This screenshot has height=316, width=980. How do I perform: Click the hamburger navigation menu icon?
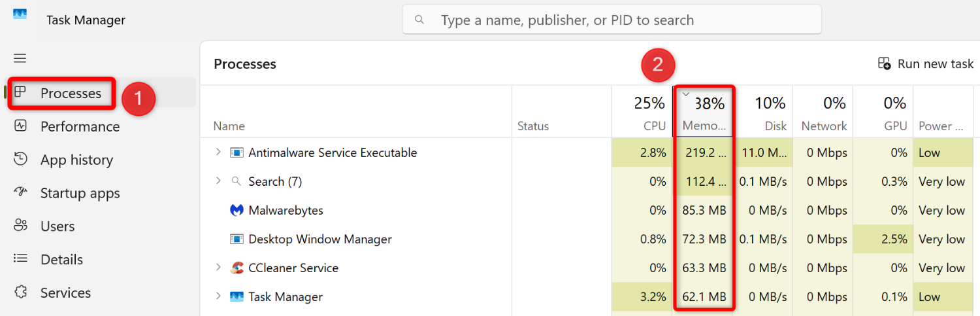click(20, 58)
